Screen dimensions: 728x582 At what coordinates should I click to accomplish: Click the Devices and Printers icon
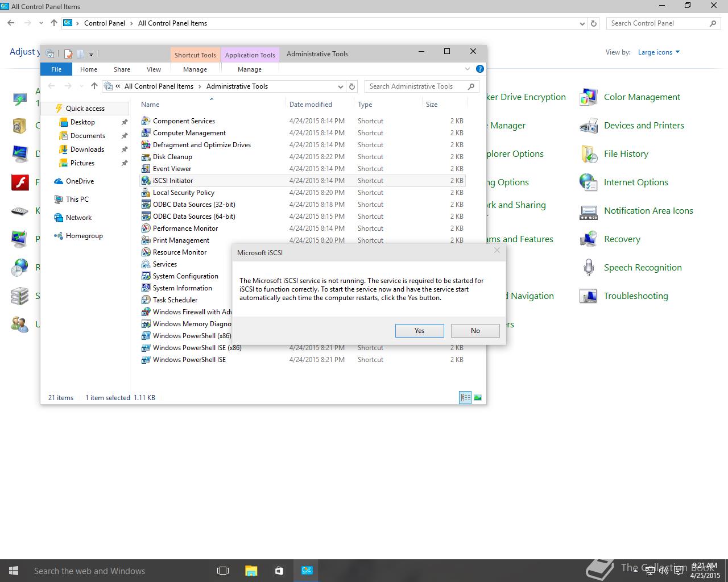click(588, 126)
